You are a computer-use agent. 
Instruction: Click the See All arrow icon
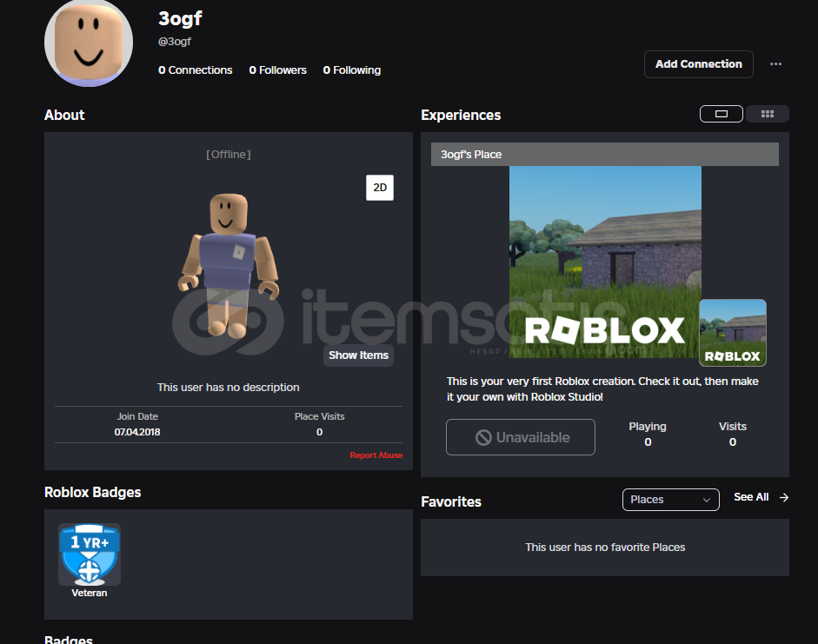[x=783, y=497]
